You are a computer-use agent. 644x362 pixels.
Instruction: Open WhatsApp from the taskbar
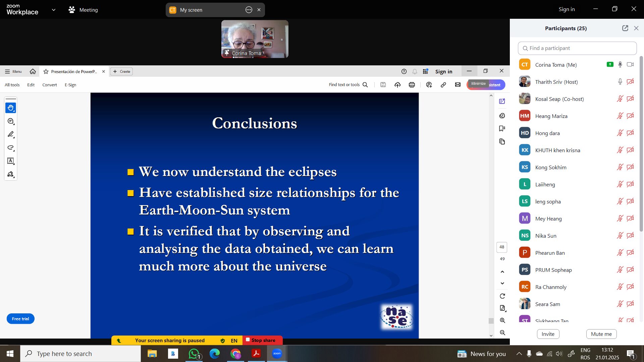coord(194,354)
